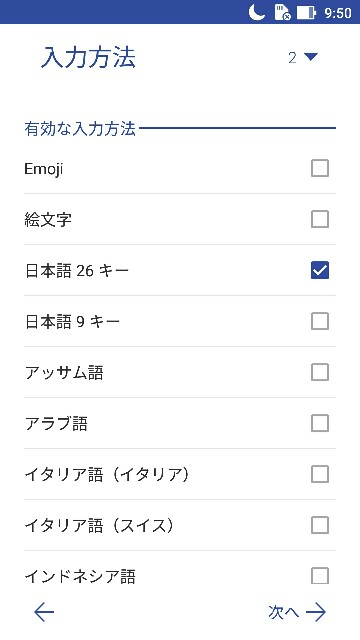Tap the SD card status icon

click(282, 12)
